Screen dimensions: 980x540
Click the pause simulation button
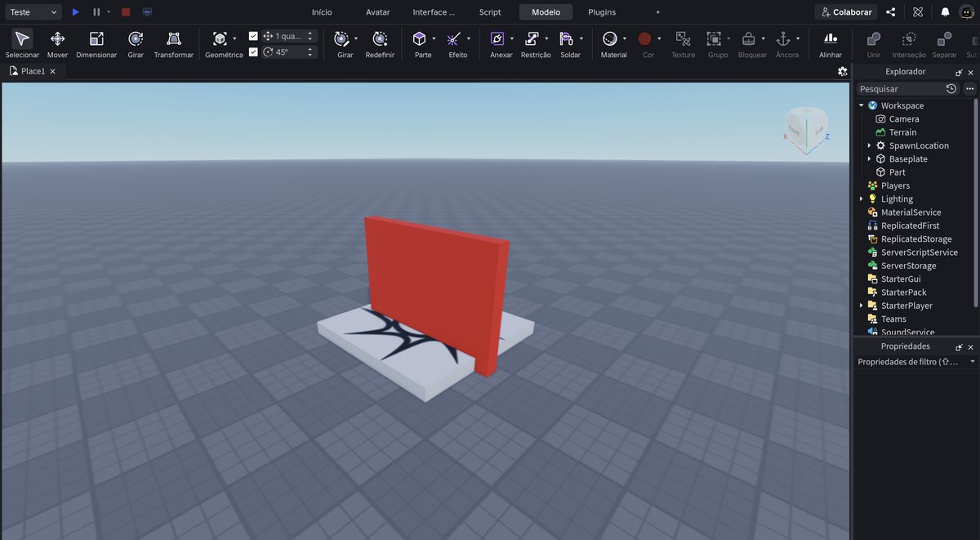pos(96,12)
